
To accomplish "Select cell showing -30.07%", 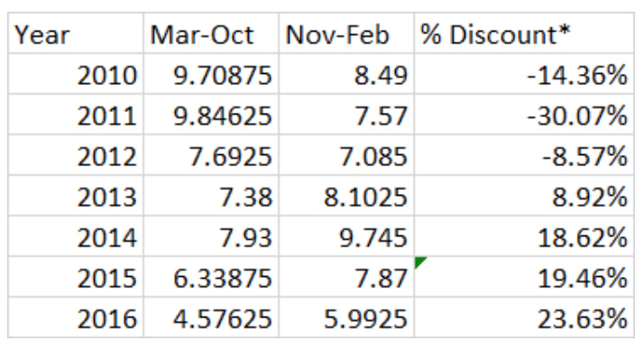I will pyautogui.click(x=524, y=115).
